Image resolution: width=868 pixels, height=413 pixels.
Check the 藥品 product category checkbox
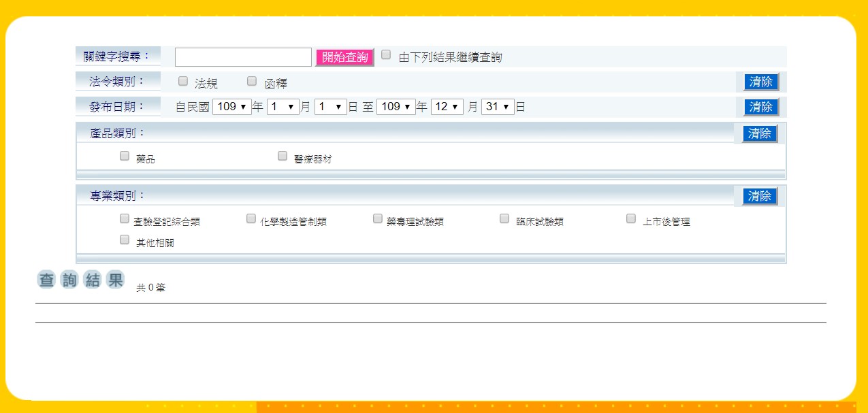pos(125,156)
